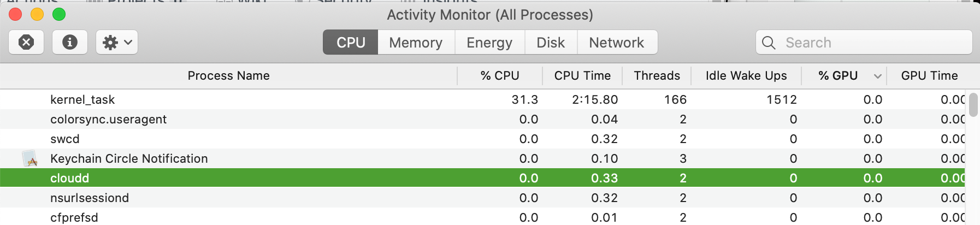The width and height of the screenshot is (980, 225).
Task: Switch to the Energy tab
Action: [489, 42]
